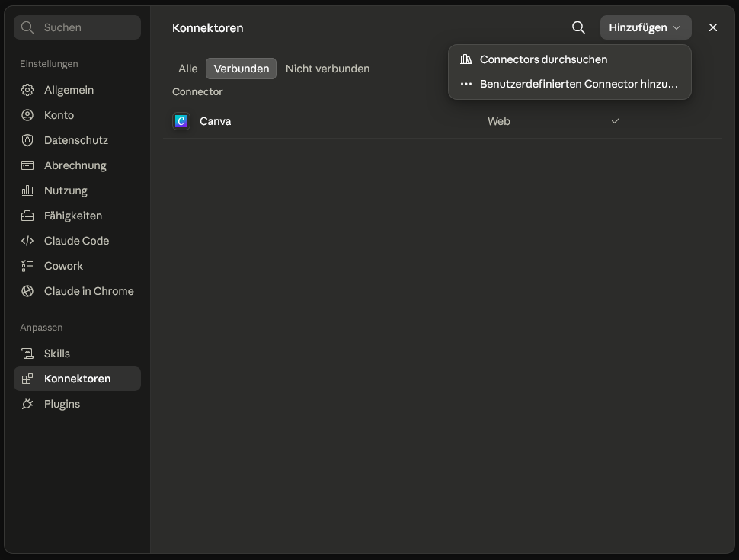Screen dimensions: 739x560
Task: Open Fähigkeiten settings
Action: coord(77,216)
